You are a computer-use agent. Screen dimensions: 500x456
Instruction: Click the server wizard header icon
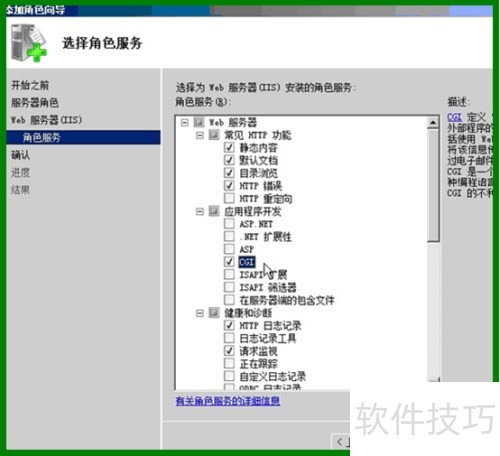29,43
